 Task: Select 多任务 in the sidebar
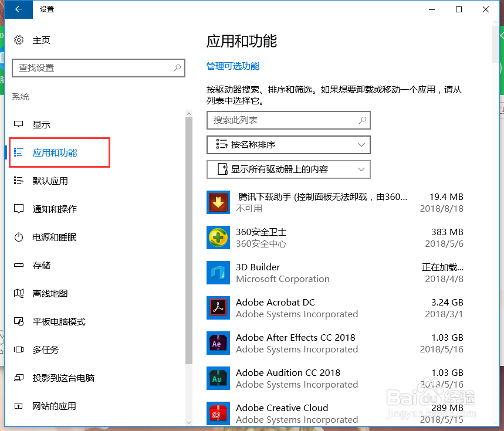point(46,349)
